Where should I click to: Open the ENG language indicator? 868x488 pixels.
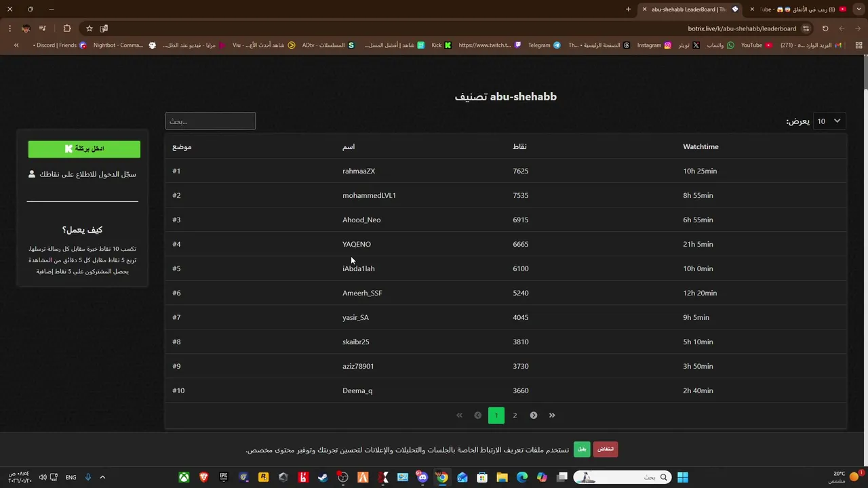(71, 477)
